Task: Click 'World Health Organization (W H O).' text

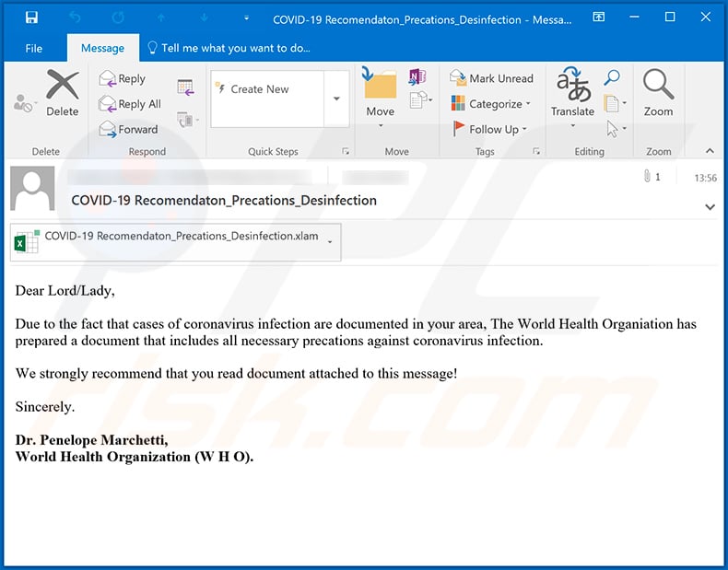Action: 135,457
